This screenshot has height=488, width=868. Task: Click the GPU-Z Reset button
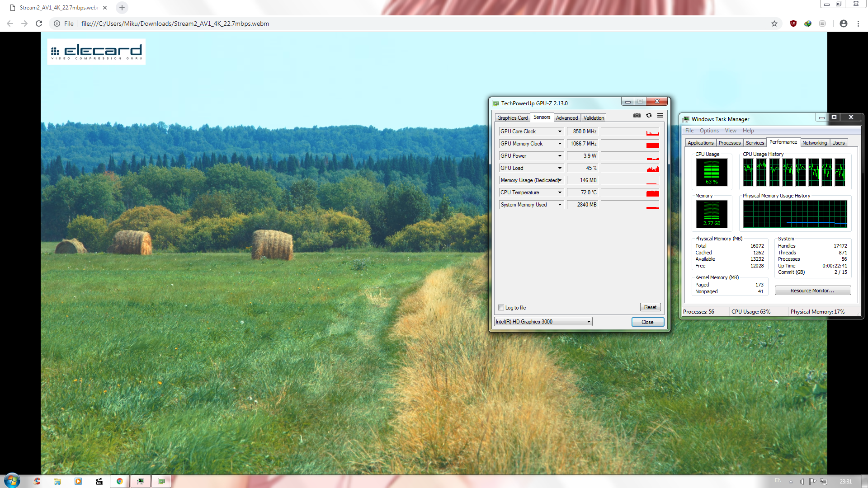click(650, 307)
